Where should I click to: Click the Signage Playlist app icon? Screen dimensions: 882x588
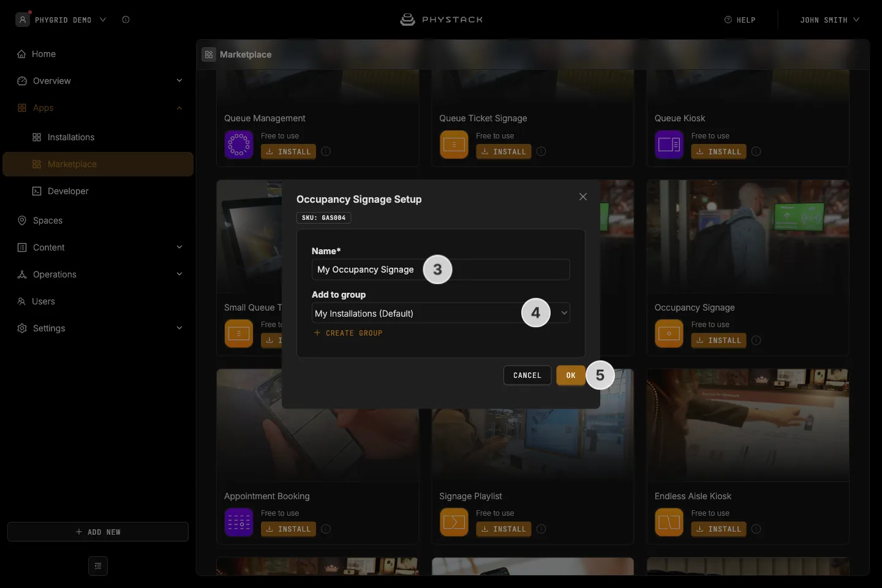pyautogui.click(x=454, y=522)
